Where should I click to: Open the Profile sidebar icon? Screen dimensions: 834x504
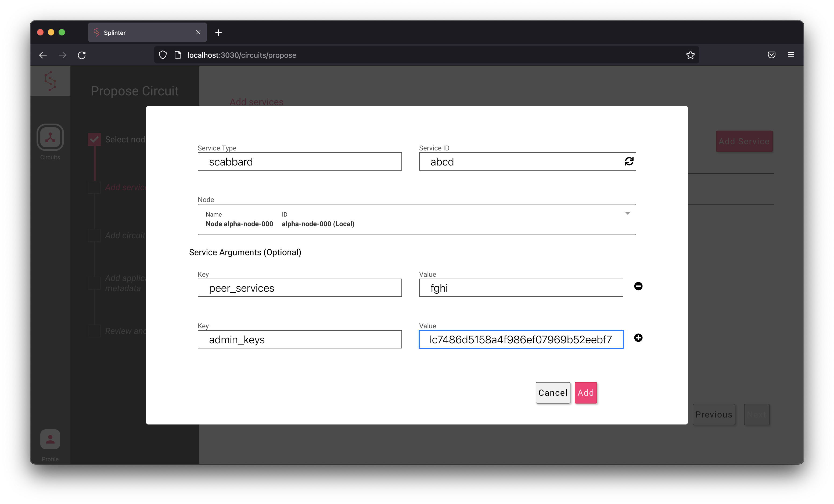(50, 439)
